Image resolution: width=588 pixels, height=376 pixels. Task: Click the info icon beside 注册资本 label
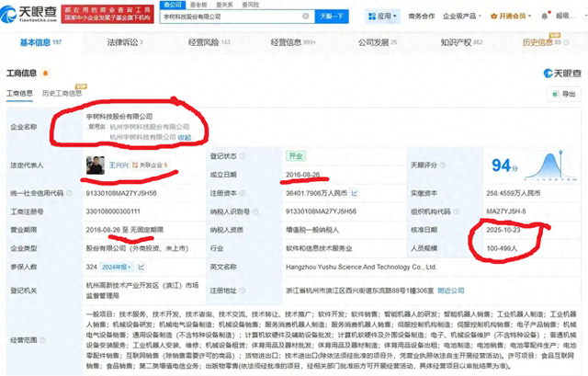pos(243,193)
